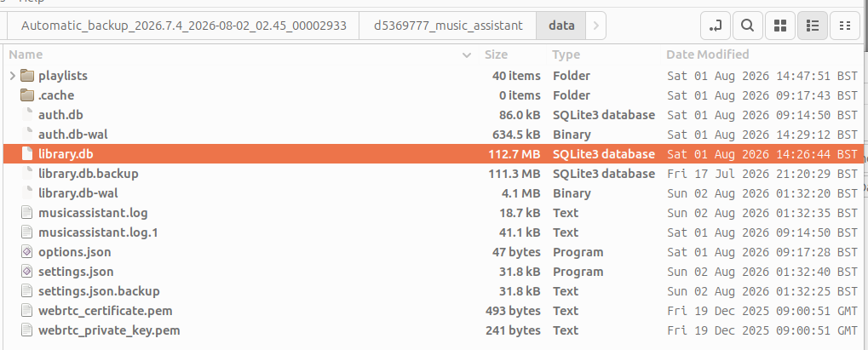Screen dimensions: 868x350
Task: Select the webrtc_private_key.pem file icon
Action: coord(27,330)
